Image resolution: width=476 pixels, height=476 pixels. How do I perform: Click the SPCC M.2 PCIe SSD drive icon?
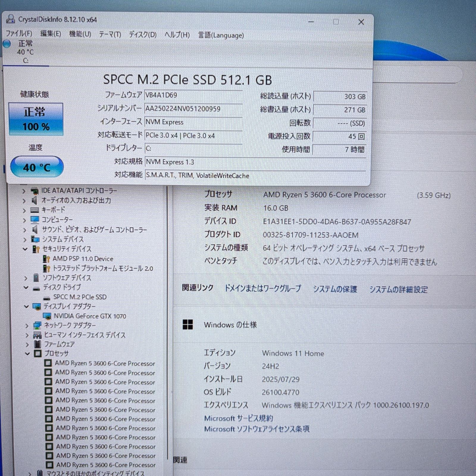click(x=47, y=298)
